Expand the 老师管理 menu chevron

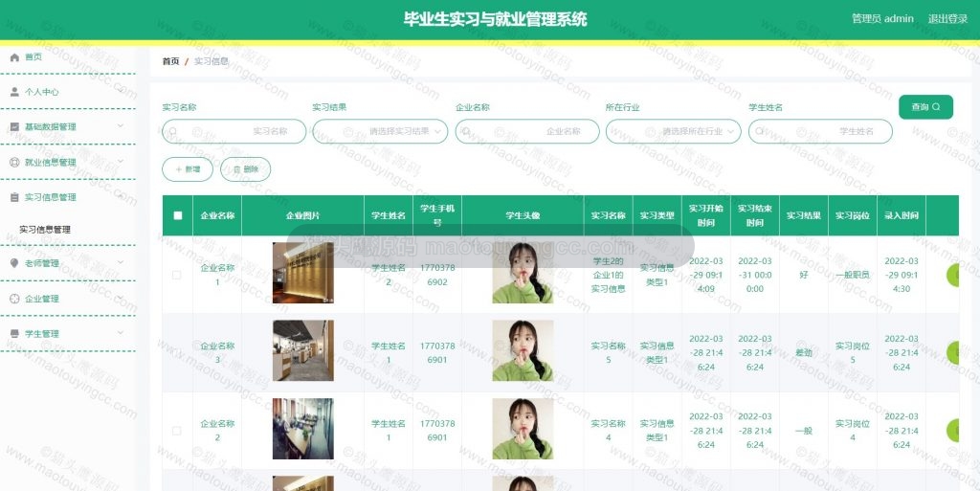coord(121,262)
